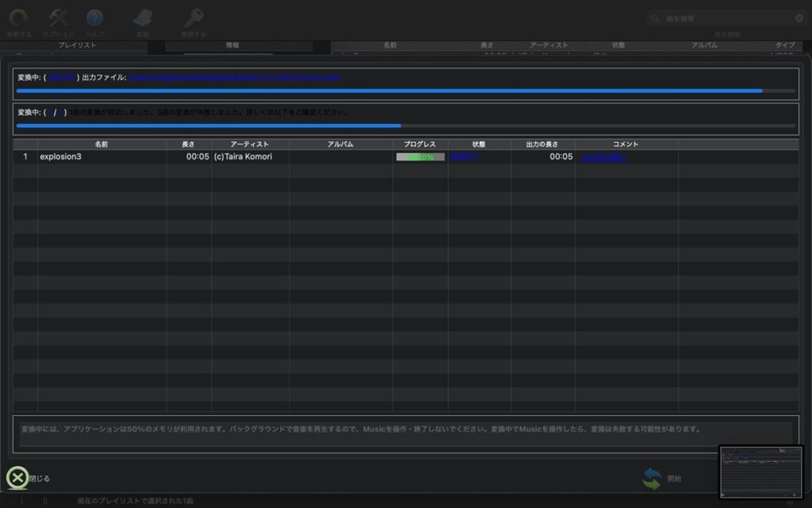Viewport: 812px width, 508px height.
Task: Click the 出力ファイル progress bar at the dialog top
Action: 405,90
